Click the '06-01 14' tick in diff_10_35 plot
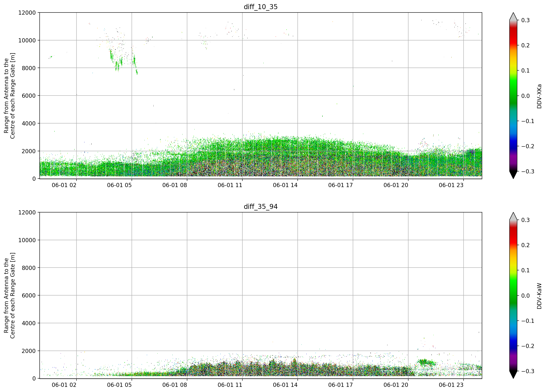 pyautogui.click(x=285, y=185)
